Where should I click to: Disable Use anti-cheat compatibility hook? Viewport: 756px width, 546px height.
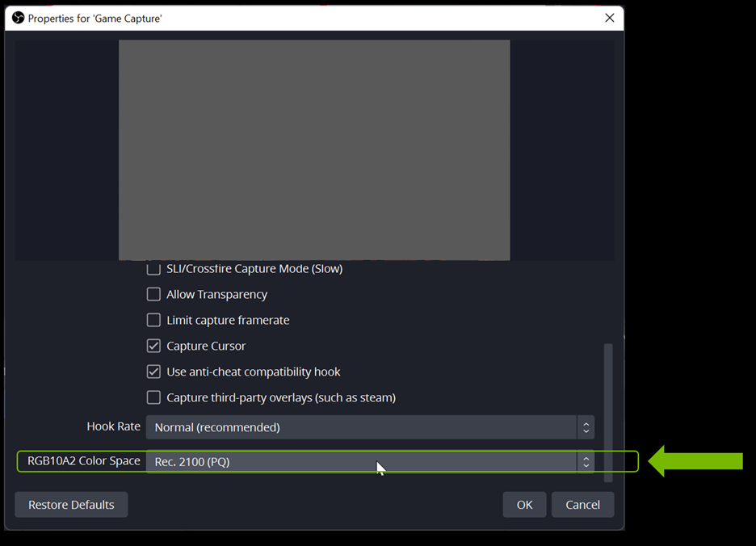pos(153,372)
